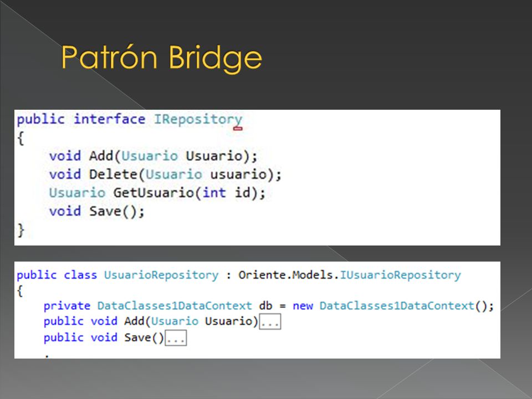Select the 'UsuarioRepository' class name

(x=161, y=275)
